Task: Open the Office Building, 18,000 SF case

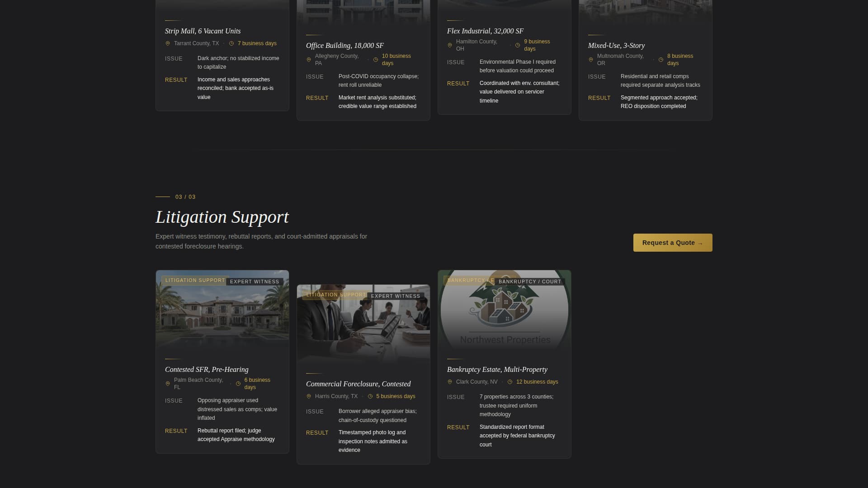Action: click(344, 45)
